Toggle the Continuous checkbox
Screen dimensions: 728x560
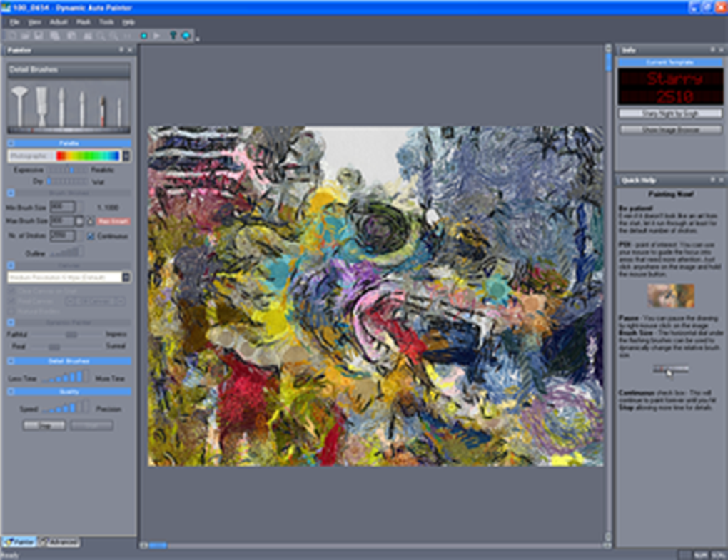point(91,235)
